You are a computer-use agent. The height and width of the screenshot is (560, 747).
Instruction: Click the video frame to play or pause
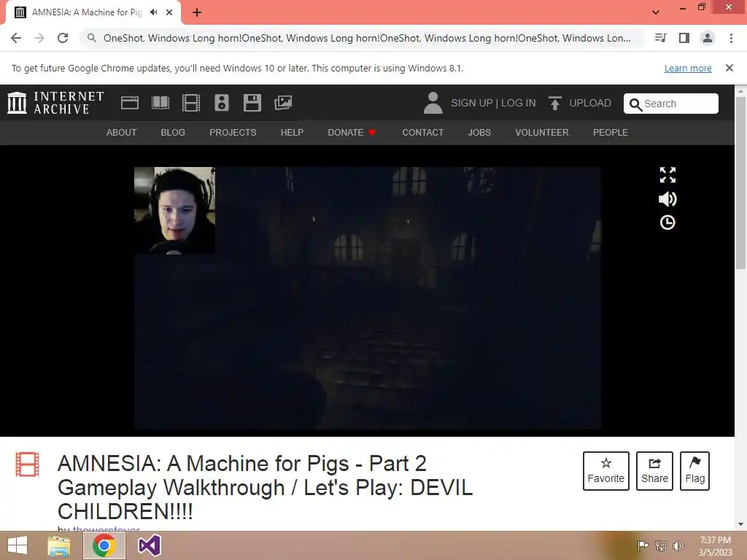[x=368, y=298]
